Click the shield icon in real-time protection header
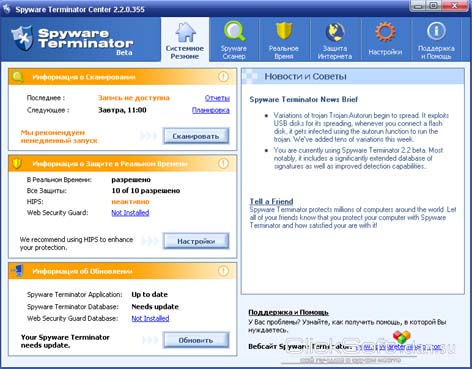The width and height of the screenshot is (472, 369). click(x=17, y=163)
